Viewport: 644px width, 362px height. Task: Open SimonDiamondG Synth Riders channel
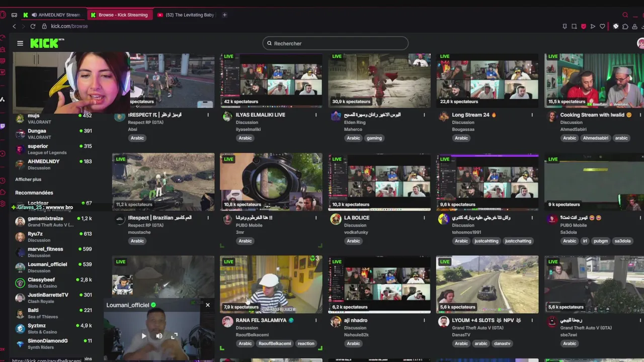(x=53, y=344)
